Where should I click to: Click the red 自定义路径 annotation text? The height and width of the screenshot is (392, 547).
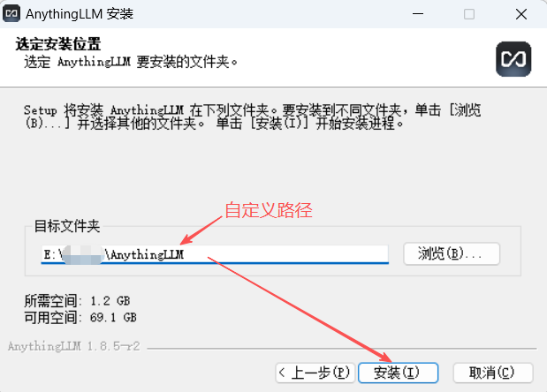[269, 210]
